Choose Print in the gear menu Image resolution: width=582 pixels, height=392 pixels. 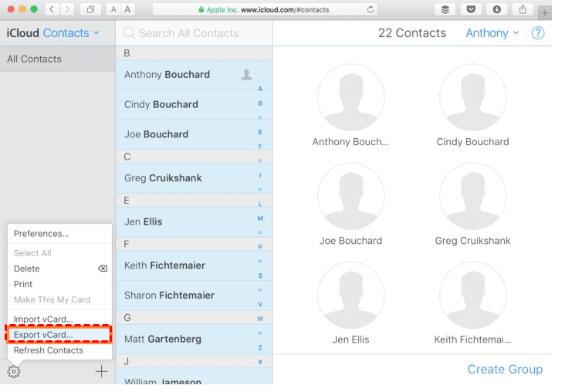point(59,284)
